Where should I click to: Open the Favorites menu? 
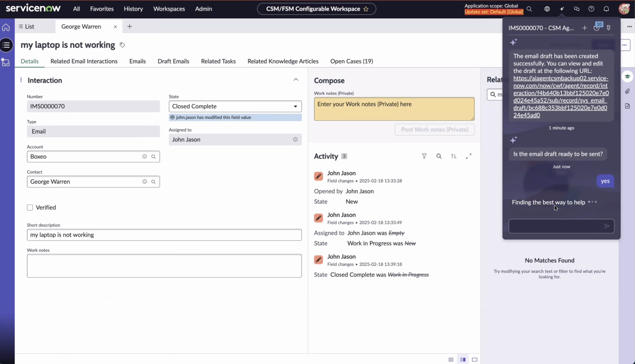pyautogui.click(x=102, y=9)
